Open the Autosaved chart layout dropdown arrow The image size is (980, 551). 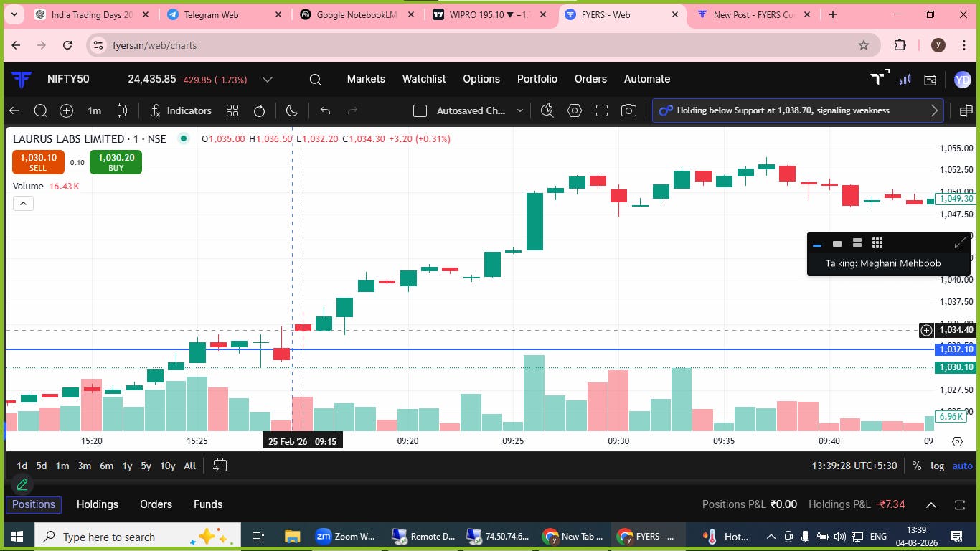click(x=520, y=110)
